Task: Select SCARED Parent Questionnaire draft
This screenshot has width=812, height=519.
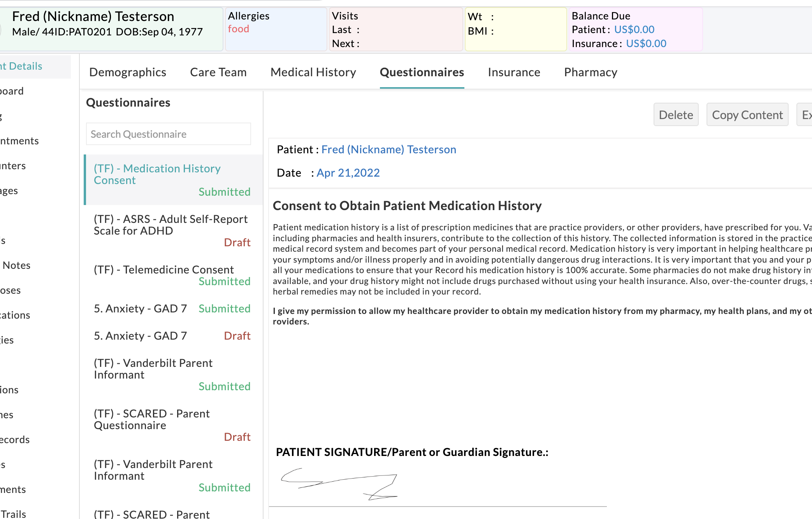Action: coord(152,419)
